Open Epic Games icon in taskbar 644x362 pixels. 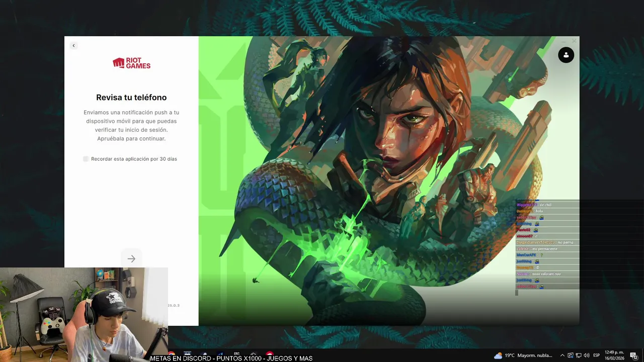pyautogui.click(x=236, y=354)
